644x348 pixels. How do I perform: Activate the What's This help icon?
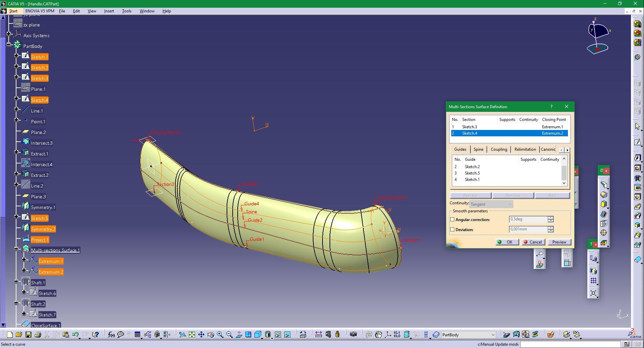pyautogui.click(x=96, y=335)
